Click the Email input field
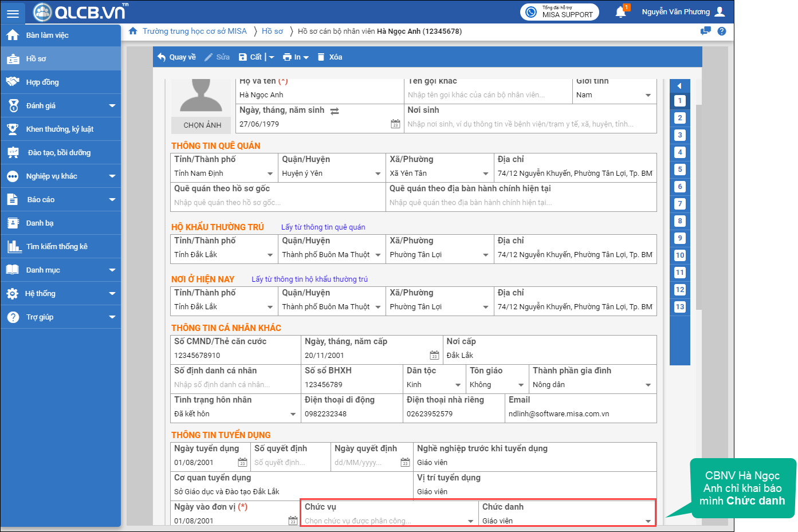Image resolution: width=798 pixels, height=532 pixels. pos(580,414)
